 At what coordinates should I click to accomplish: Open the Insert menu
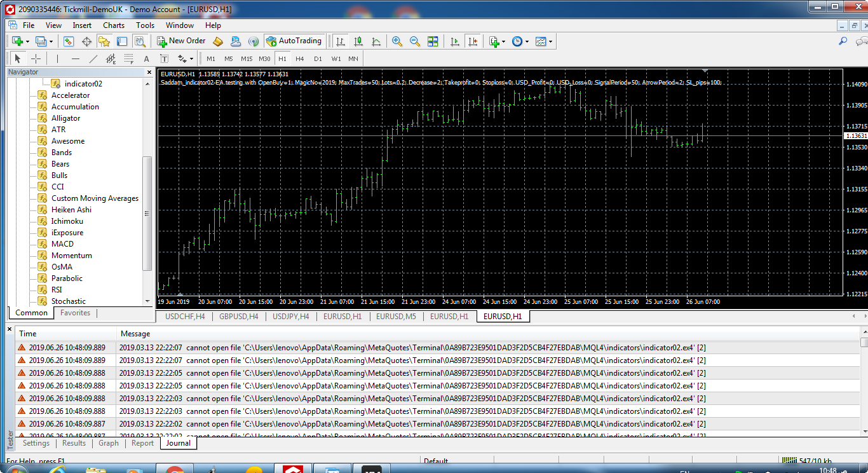pyautogui.click(x=82, y=25)
